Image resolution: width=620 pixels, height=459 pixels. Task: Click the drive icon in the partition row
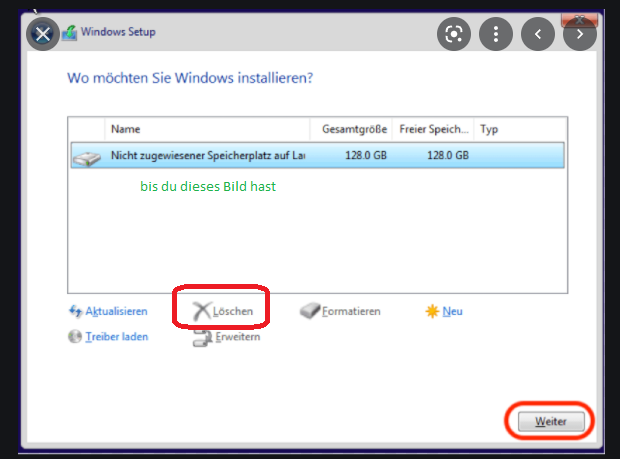[87, 159]
